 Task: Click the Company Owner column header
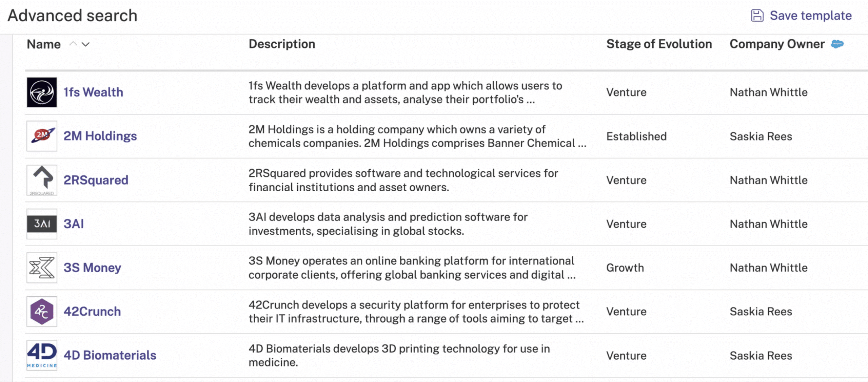[777, 44]
